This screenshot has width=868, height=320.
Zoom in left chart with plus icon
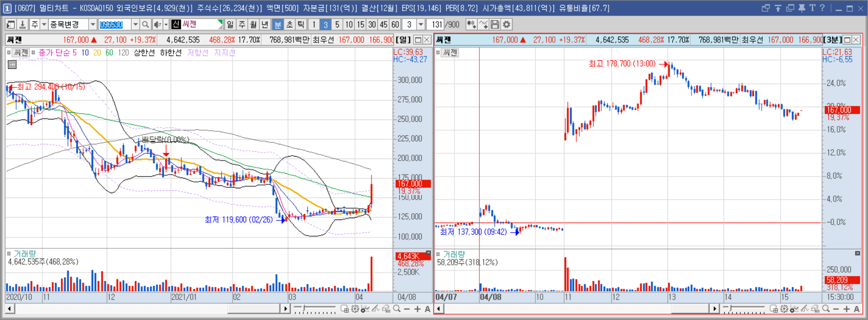417,309
